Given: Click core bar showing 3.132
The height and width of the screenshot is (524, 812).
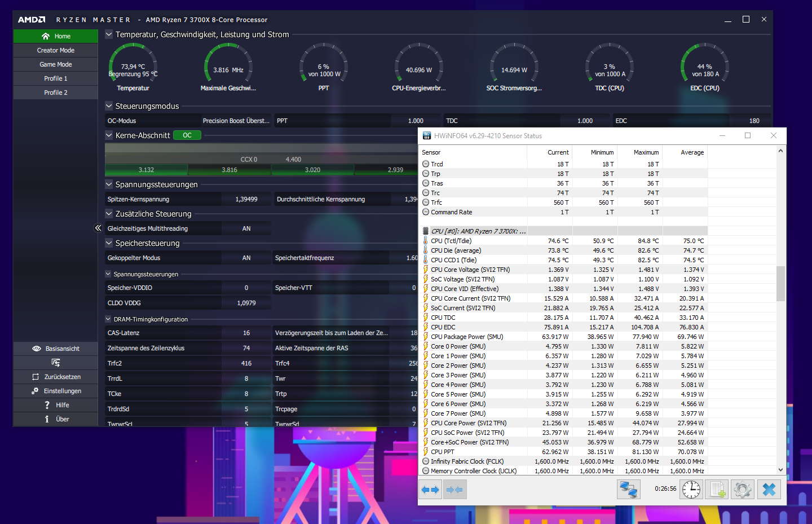Looking at the screenshot, I should click(146, 170).
